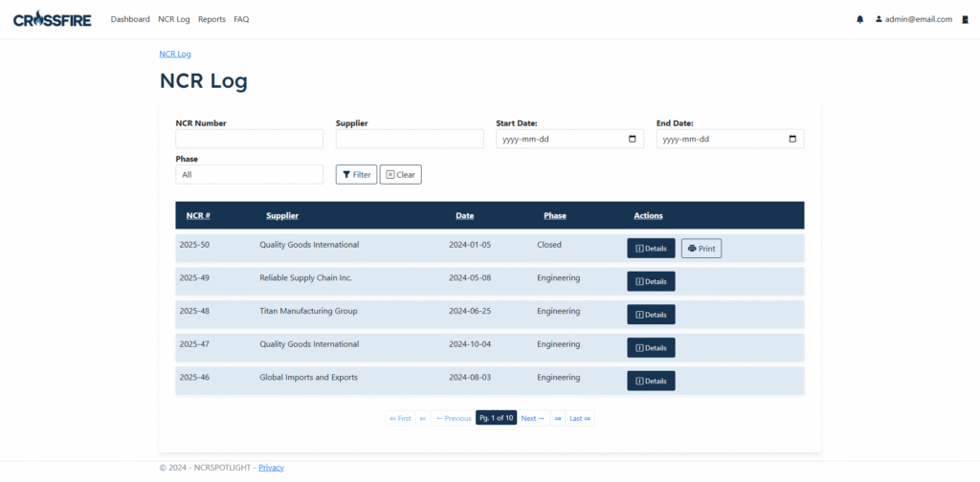Image resolution: width=980 pixels, height=482 pixels.
Task: Open the Dashboard menu item
Action: click(x=130, y=19)
